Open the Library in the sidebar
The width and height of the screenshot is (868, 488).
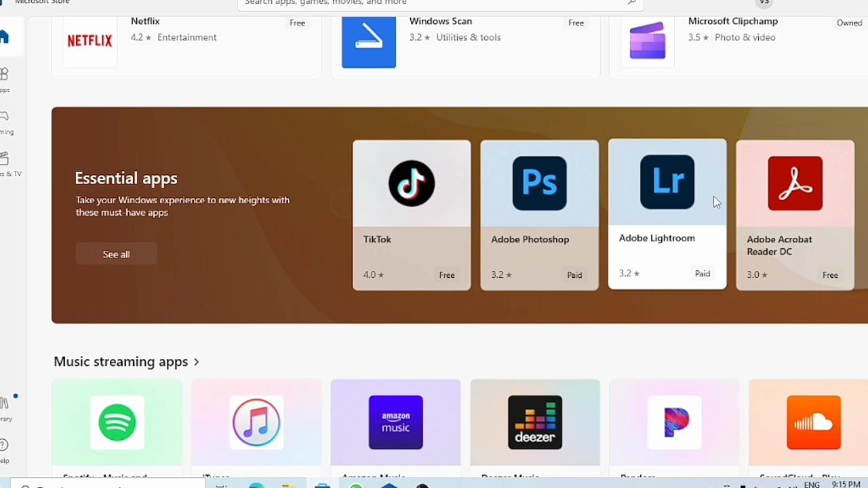pos(5,409)
